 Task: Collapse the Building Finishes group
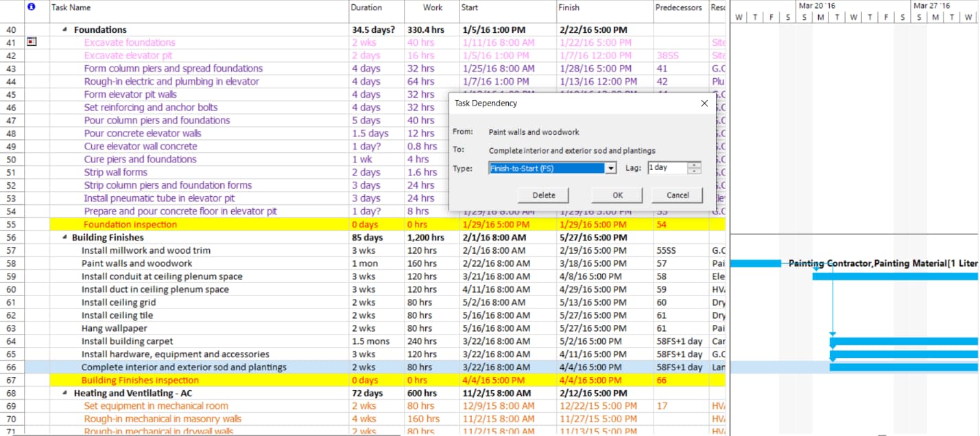pyautogui.click(x=64, y=237)
